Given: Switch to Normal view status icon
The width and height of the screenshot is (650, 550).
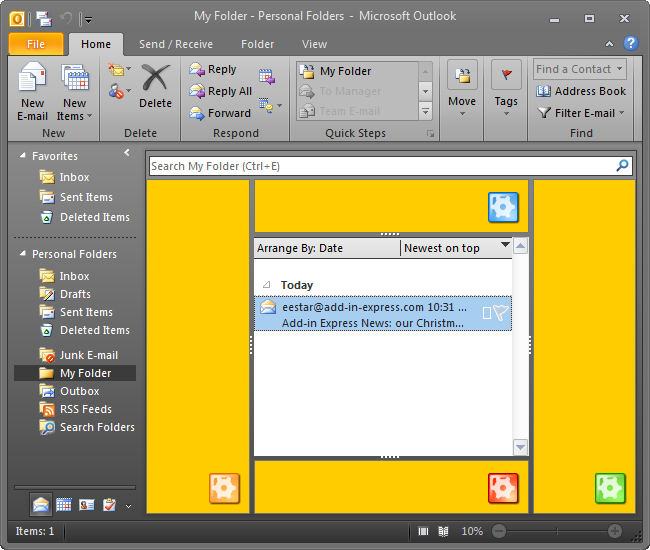Looking at the screenshot, I should pyautogui.click(x=423, y=531).
